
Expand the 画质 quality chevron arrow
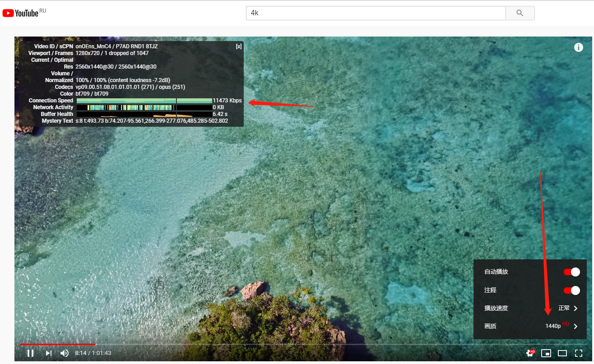(575, 327)
